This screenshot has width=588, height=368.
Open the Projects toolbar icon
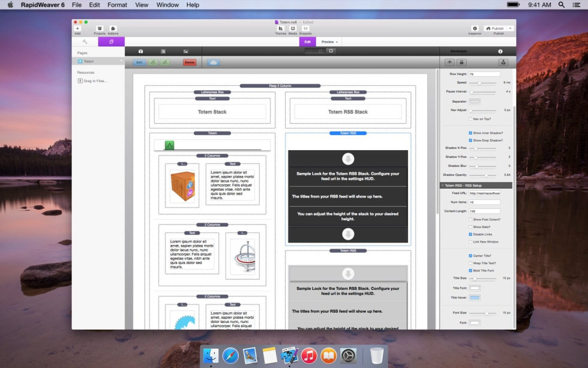point(100,28)
